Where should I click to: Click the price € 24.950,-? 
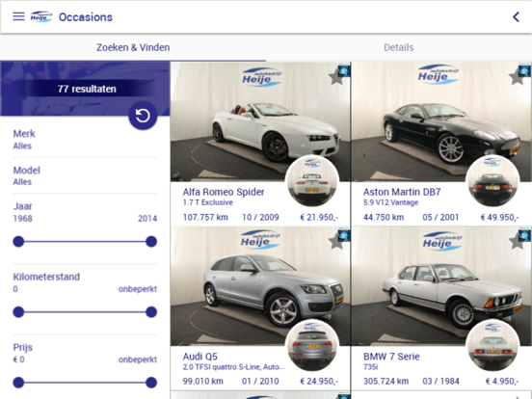pos(319,382)
